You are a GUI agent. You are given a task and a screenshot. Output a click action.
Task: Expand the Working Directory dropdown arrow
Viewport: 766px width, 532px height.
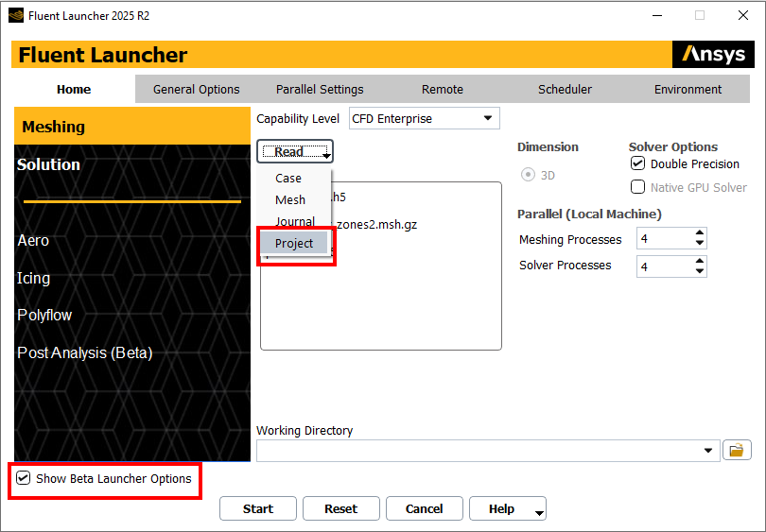tap(708, 450)
